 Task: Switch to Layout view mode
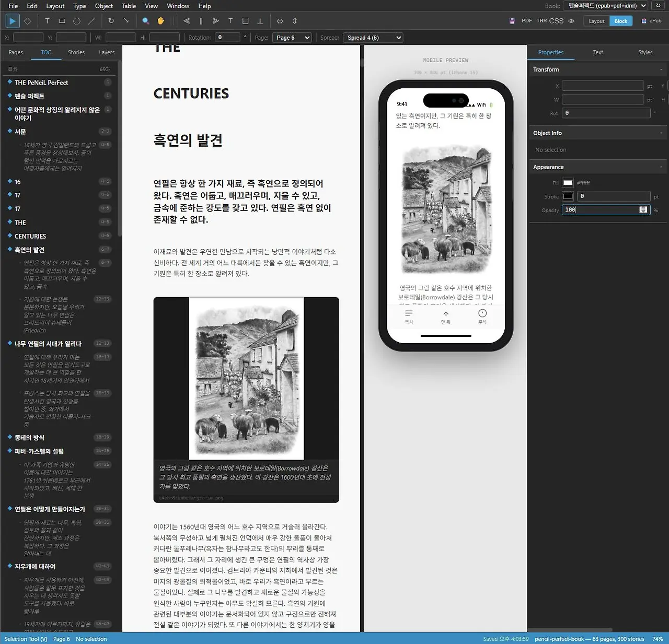(596, 21)
